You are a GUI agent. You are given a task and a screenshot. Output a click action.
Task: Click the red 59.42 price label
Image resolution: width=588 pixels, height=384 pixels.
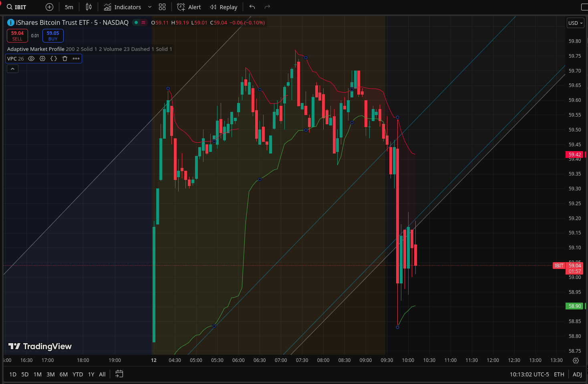click(x=575, y=154)
